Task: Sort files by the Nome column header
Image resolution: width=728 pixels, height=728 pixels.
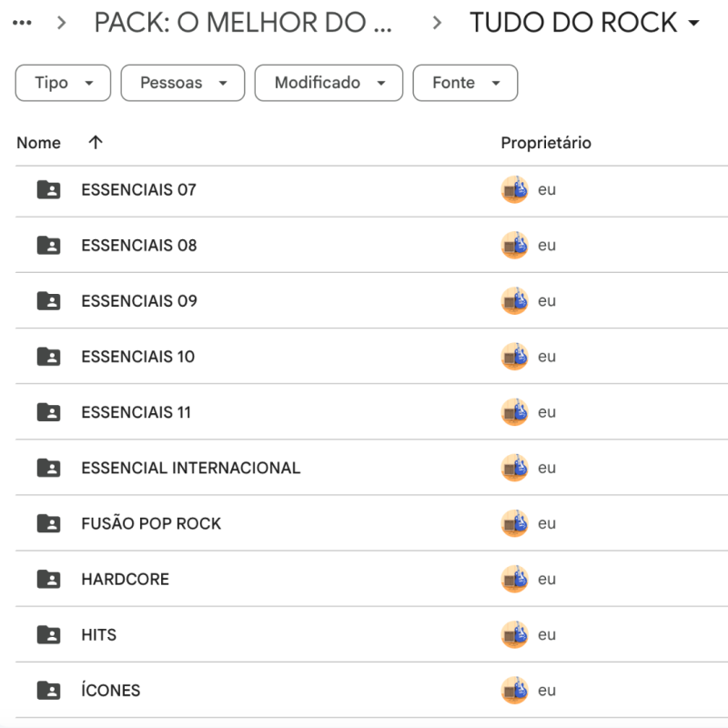Action: point(39,143)
